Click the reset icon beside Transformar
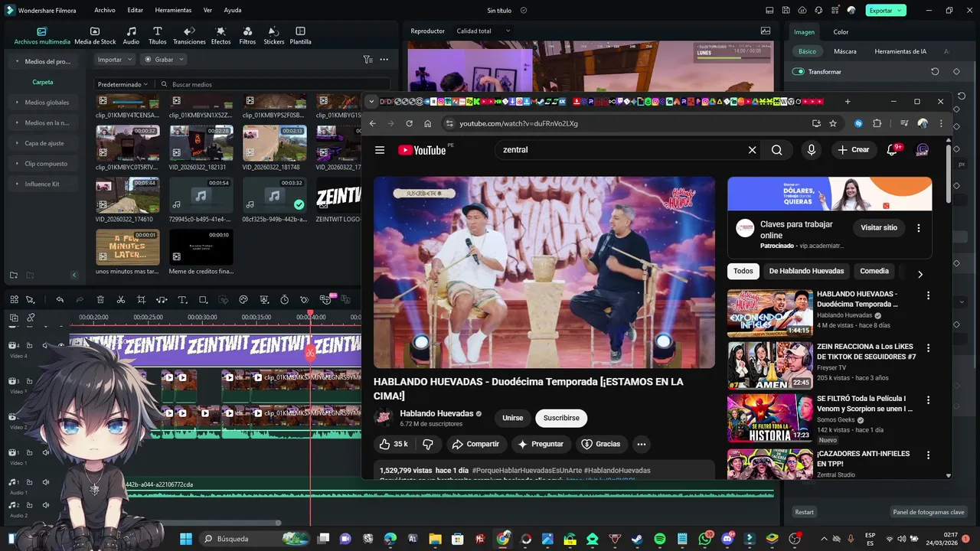The height and width of the screenshot is (551, 980). click(935, 71)
